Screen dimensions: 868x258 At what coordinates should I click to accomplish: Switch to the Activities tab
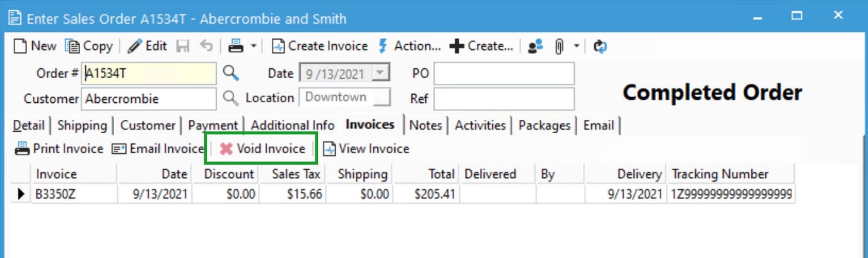tap(480, 126)
